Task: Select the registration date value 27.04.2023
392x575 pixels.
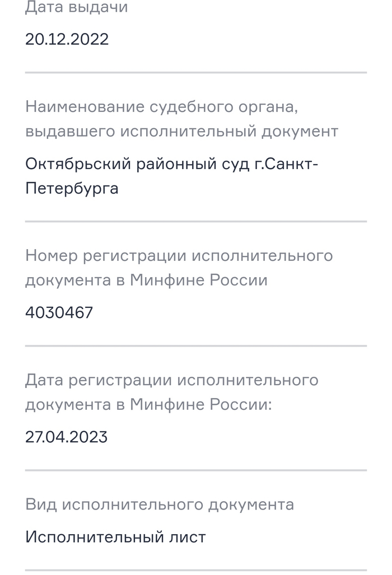Action: point(66,437)
